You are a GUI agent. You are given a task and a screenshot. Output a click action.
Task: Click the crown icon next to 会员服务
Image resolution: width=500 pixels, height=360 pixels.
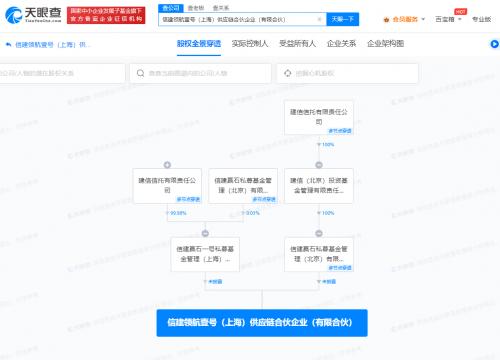pyautogui.click(x=386, y=20)
